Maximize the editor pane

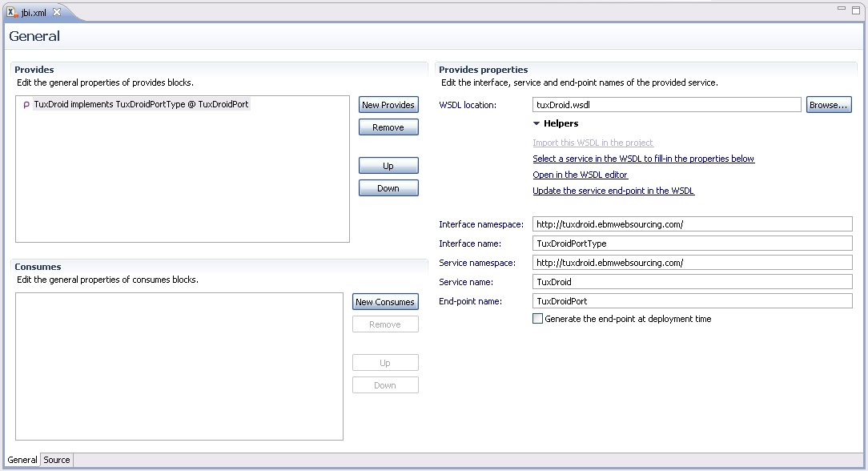tap(857, 9)
